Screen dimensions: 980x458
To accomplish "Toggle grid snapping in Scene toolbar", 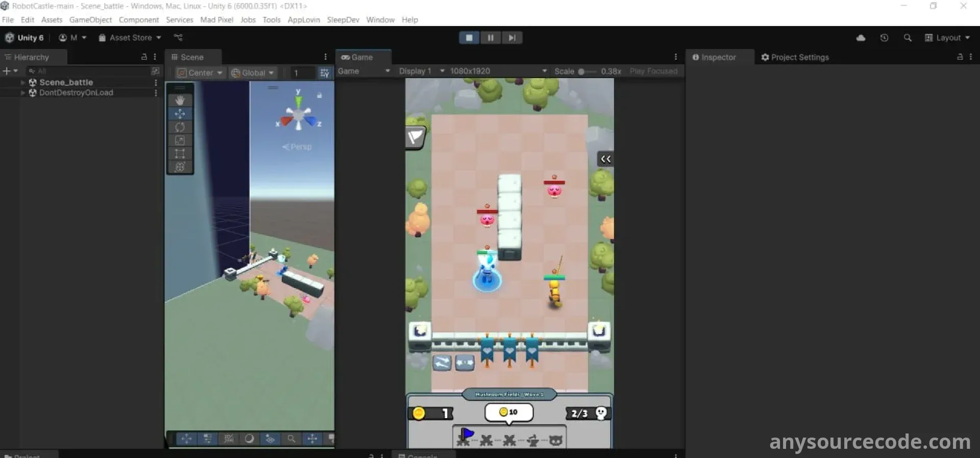I will pos(325,73).
